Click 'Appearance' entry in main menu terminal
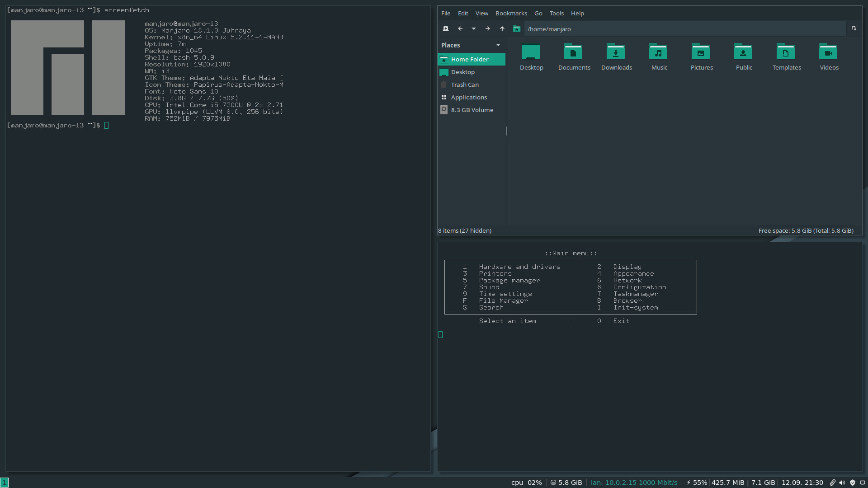Viewport: 868px width, 488px height. [x=633, y=273]
